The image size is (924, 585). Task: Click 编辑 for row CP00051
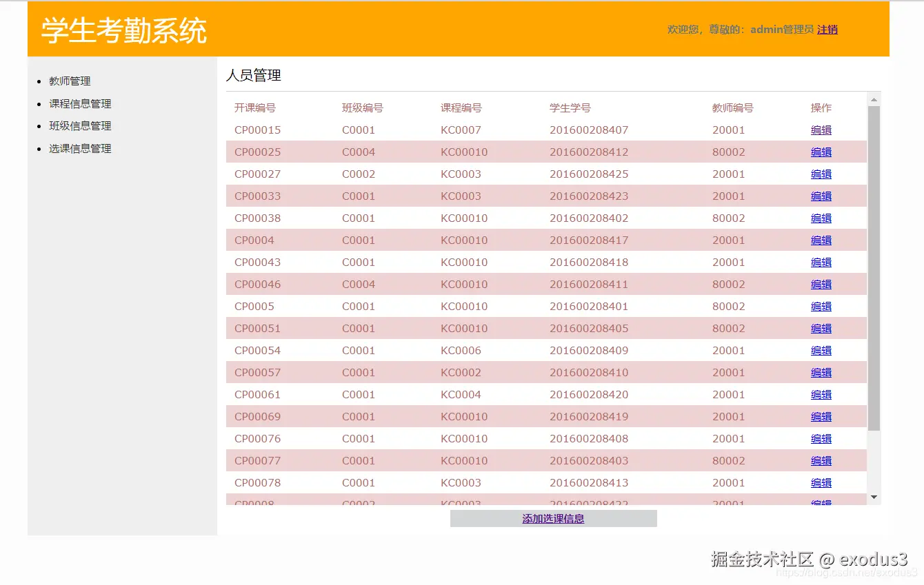(821, 329)
